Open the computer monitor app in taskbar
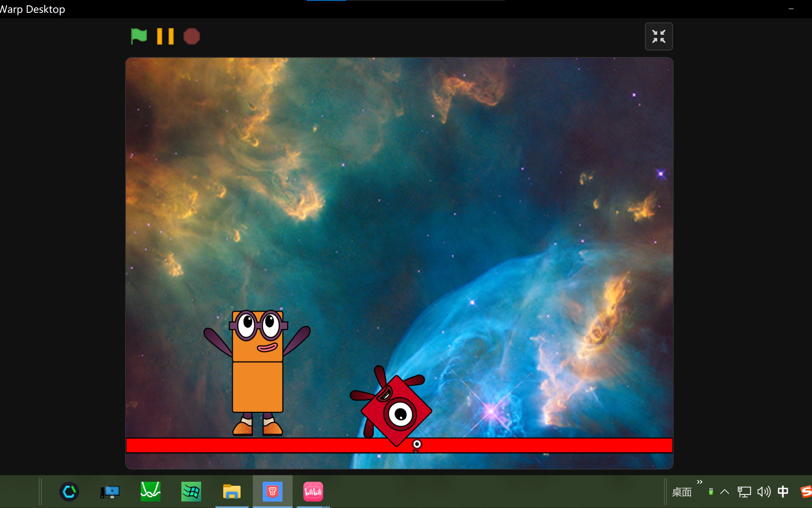Image resolution: width=812 pixels, height=508 pixels. 110,492
